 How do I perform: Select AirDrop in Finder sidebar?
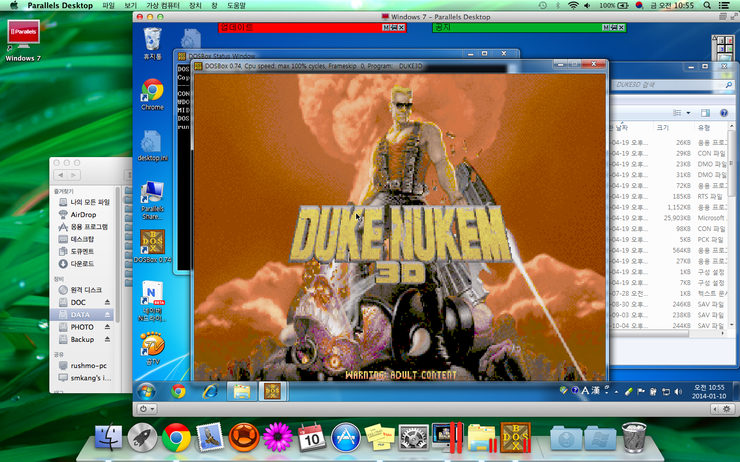84,214
